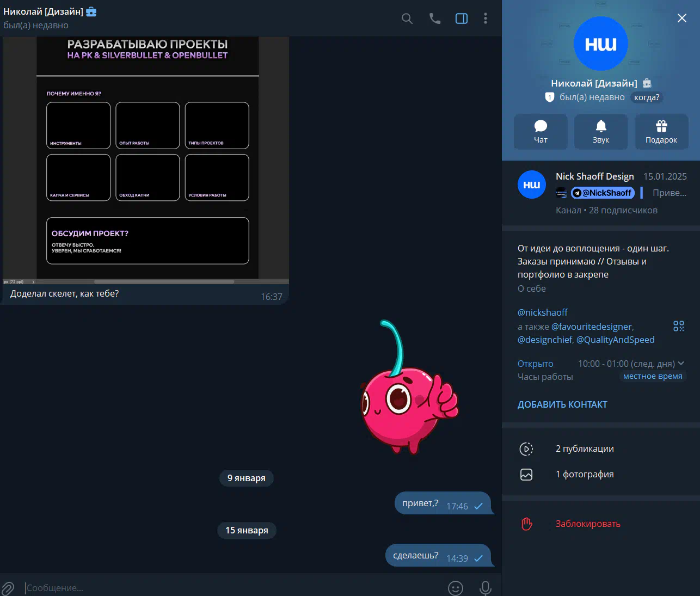Copy the @nickshaoff username
700x596 pixels.
coord(543,312)
